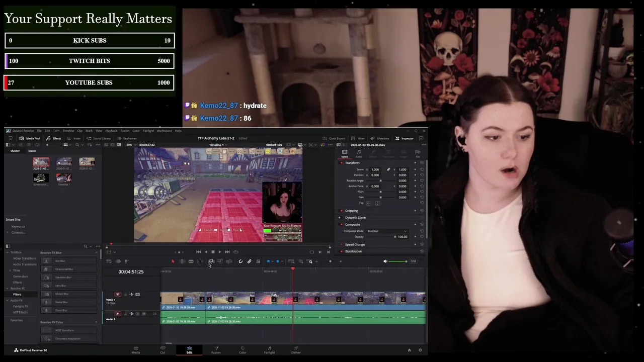Toggle position lock padlock in timeline toolbar
Image resolution: width=644 pixels, height=362 pixels.
coord(258,261)
